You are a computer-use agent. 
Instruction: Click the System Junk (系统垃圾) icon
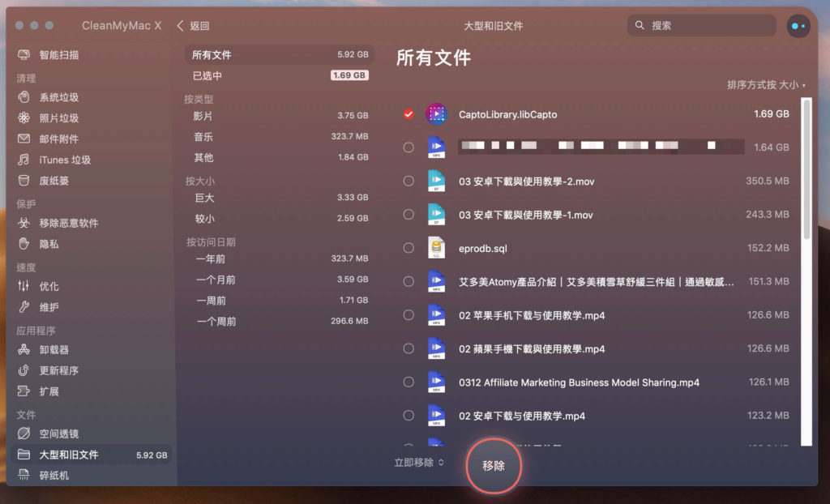(24, 97)
